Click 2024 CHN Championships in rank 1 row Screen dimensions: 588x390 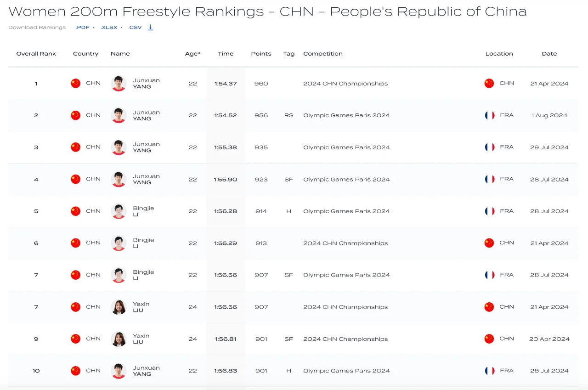(x=345, y=84)
